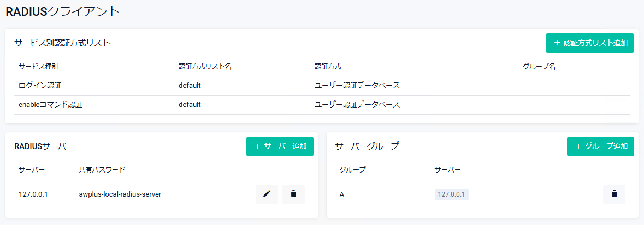
Task: Click the グループ名 column header
Action: coord(539,67)
